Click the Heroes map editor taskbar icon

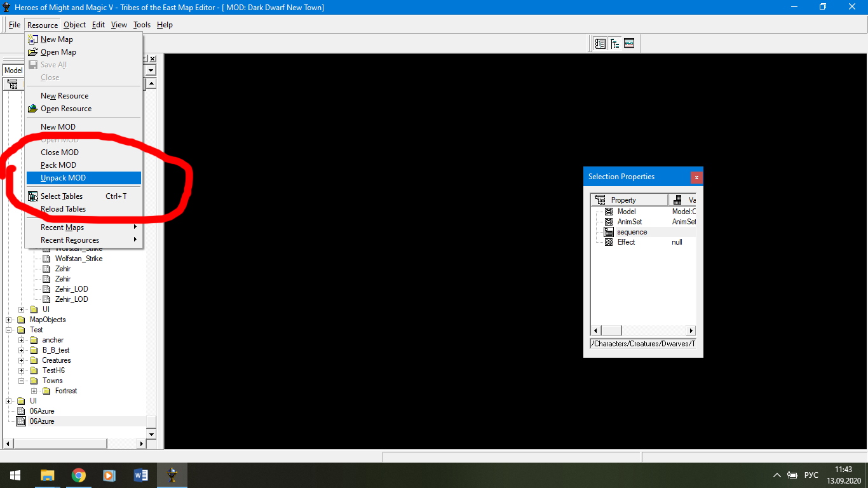click(172, 475)
